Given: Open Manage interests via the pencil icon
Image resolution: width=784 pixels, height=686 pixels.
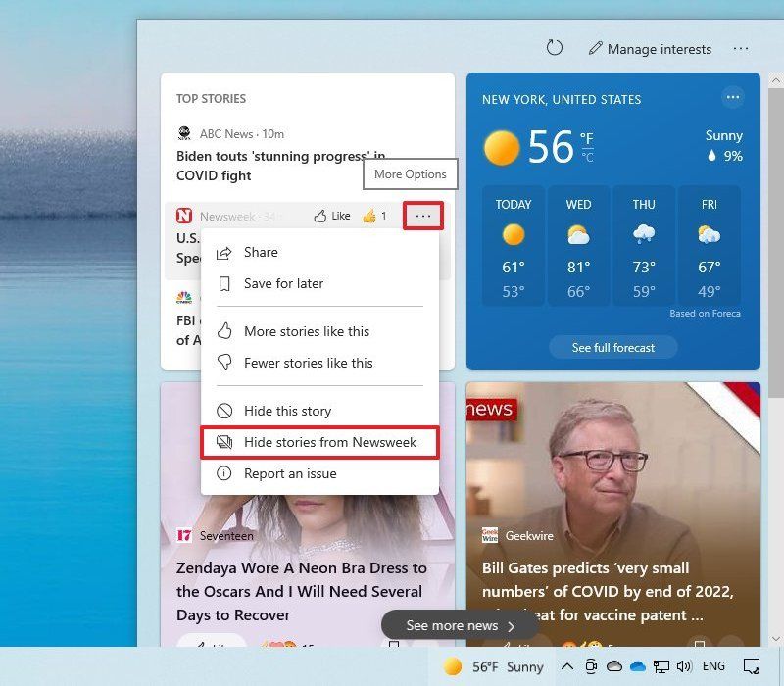Looking at the screenshot, I should click(x=596, y=48).
